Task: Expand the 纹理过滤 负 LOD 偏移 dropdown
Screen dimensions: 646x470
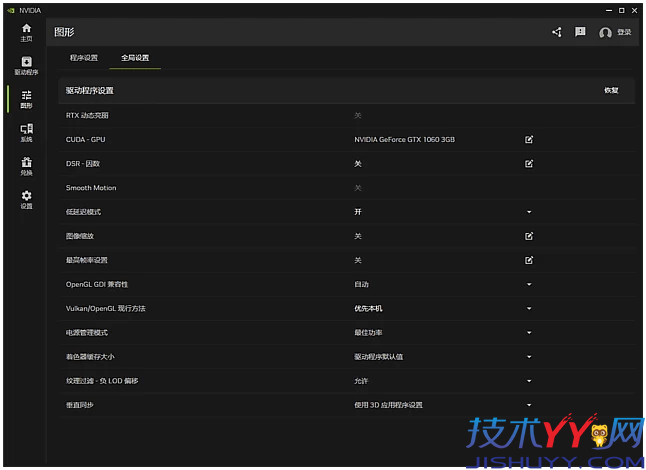Action: [x=529, y=381]
